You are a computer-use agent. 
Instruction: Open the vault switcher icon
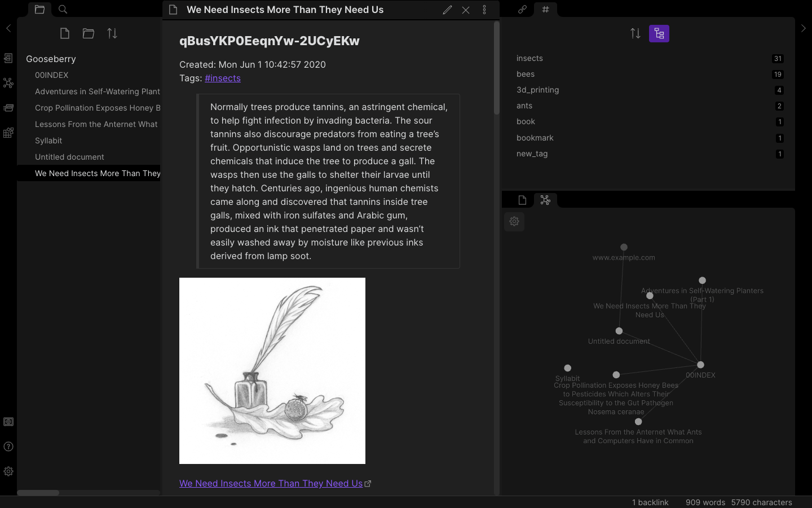pyautogui.click(x=8, y=422)
